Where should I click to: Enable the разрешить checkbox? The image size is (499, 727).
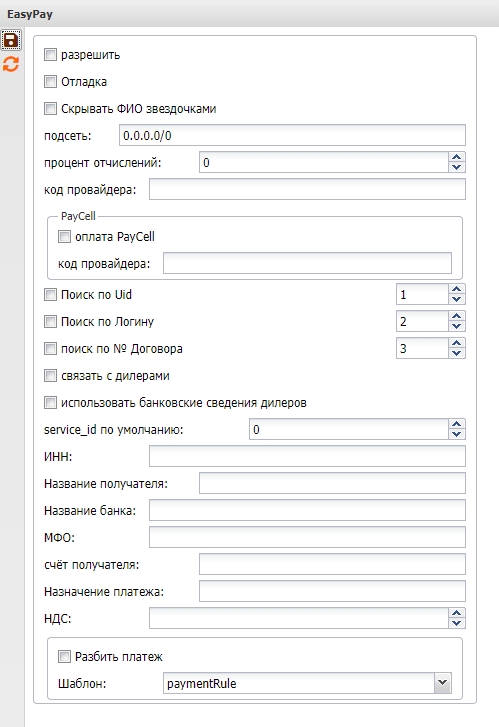[x=50, y=55]
